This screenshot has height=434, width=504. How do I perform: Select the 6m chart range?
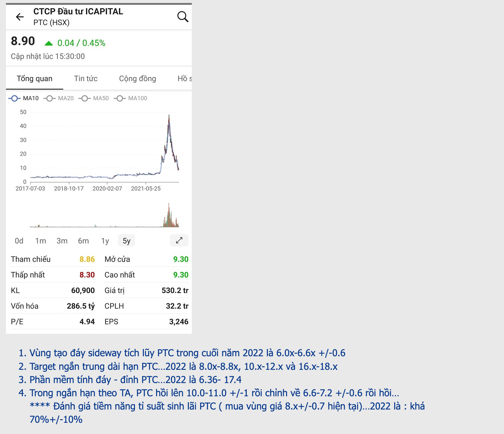pyautogui.click(x=83, y=241)
